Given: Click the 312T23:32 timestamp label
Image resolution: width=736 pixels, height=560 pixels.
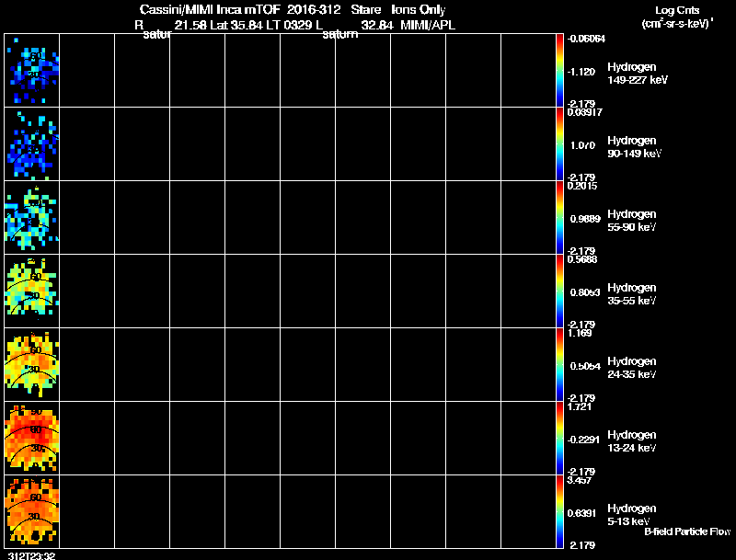Looking at the screenshot, I should tap(31, 555).
